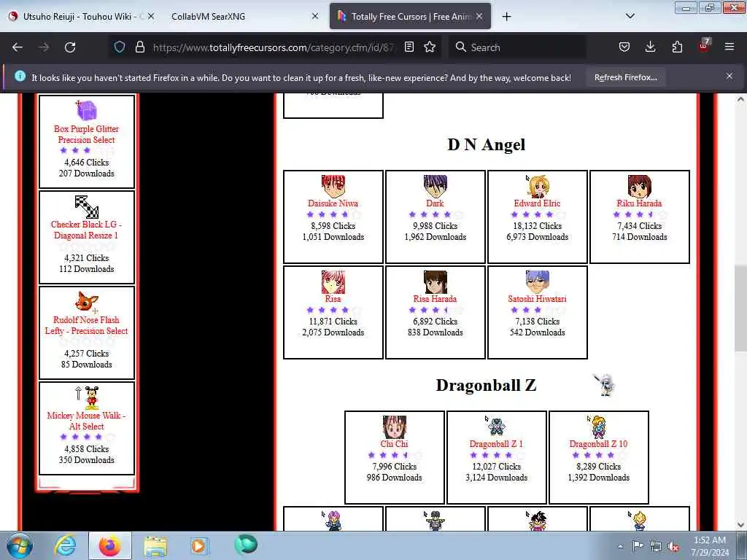747x560 pixels.
Task: Open the Extensions puzzle icon
Action: point(677,47)
